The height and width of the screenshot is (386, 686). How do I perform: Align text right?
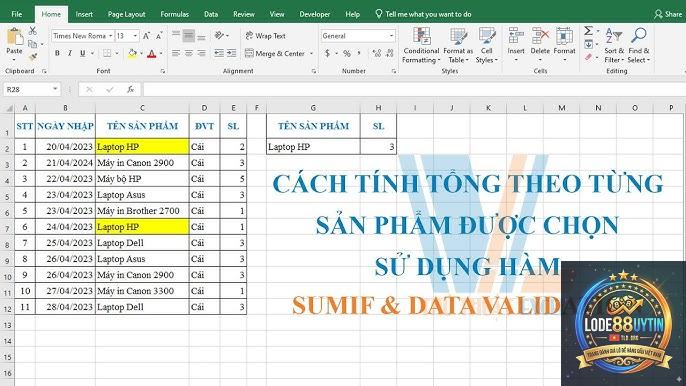click(201, 53)
